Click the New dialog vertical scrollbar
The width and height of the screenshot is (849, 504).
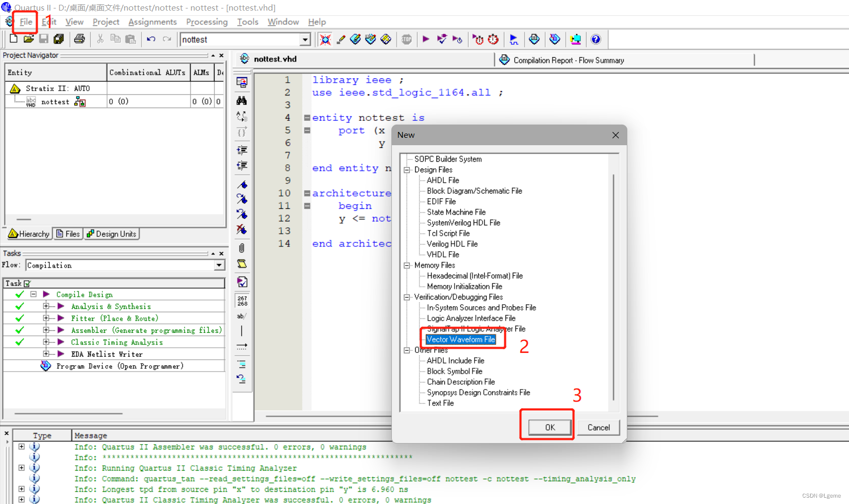tap(614, 286)
